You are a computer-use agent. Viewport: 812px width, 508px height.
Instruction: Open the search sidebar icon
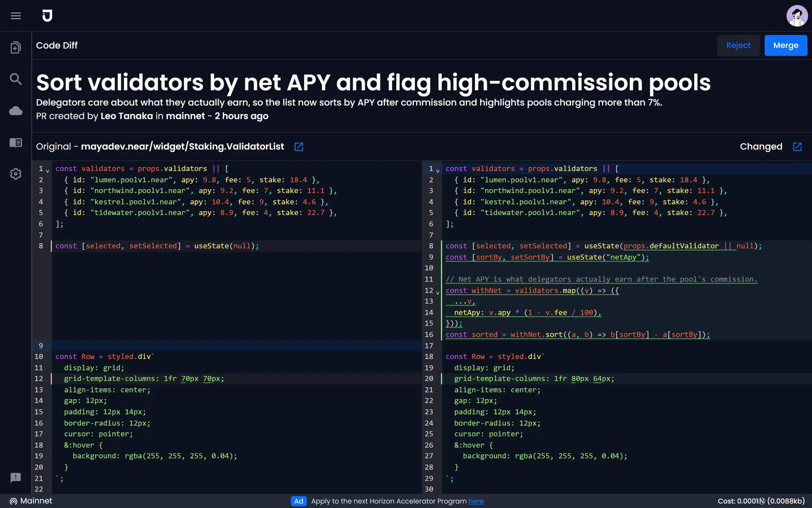click(16, 79)
